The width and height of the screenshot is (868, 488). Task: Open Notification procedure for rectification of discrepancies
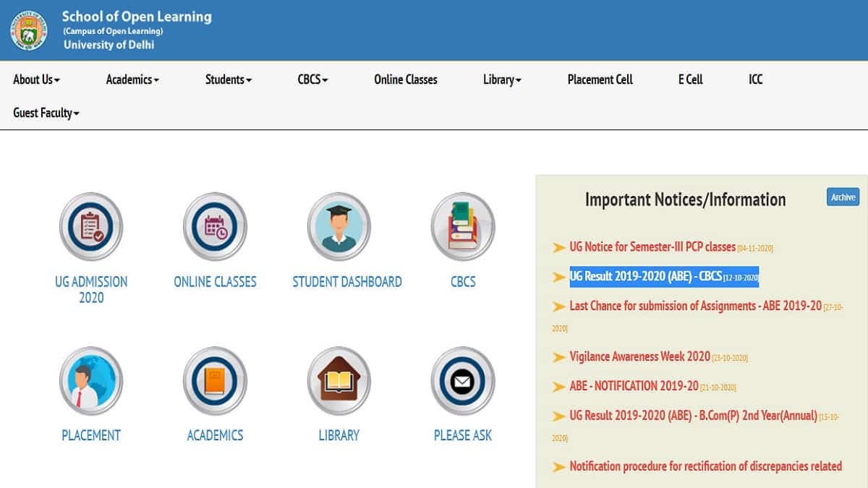tap(706, 467)
